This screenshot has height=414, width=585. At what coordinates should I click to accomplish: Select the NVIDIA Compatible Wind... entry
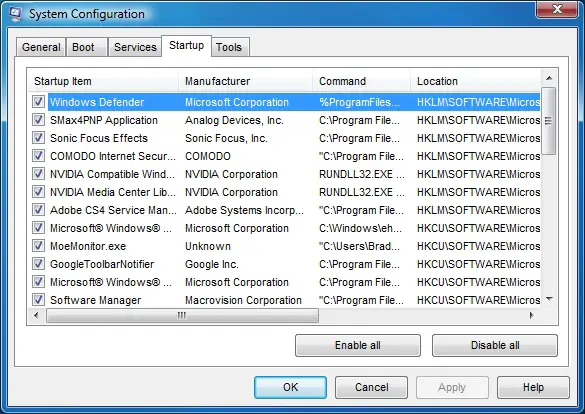[112, 174]
